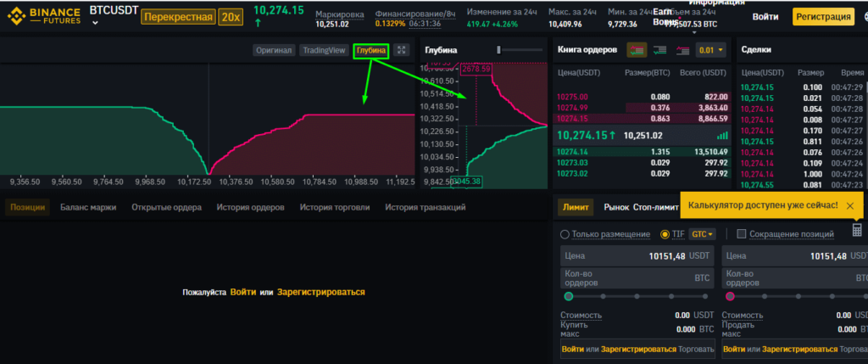Open the calculator icon
The width and height of the screenshot is (868, 364).
[x=856, y=230]
